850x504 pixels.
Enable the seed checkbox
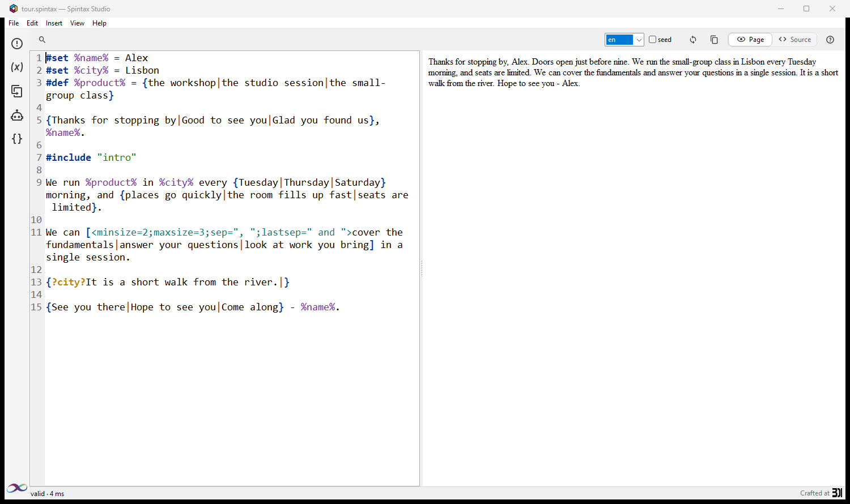tap(653, 40)
